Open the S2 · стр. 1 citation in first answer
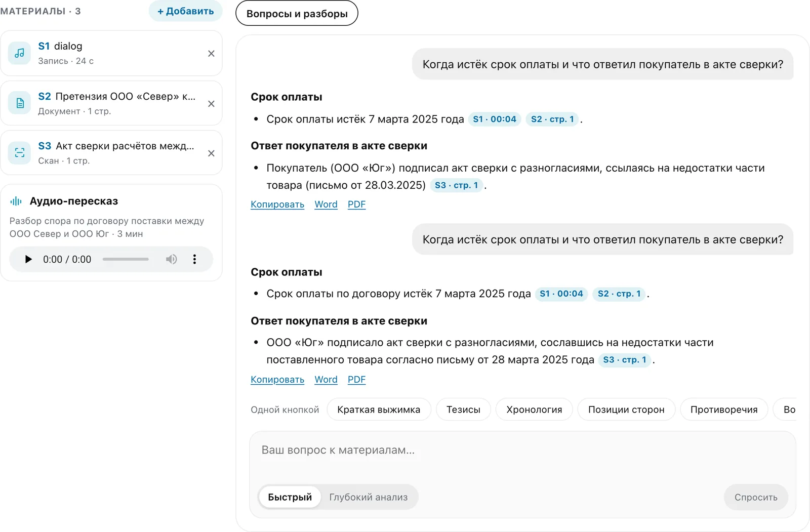 (552, 119)
